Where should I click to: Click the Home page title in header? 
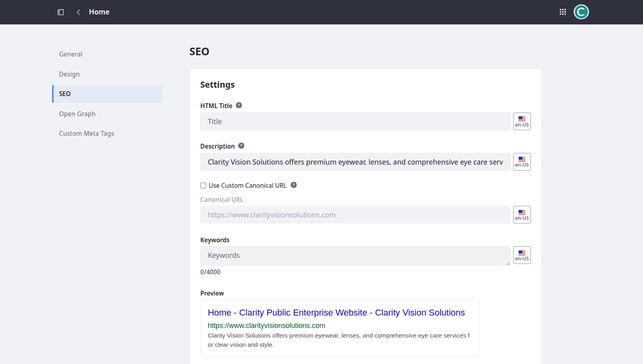click(99, 12)
